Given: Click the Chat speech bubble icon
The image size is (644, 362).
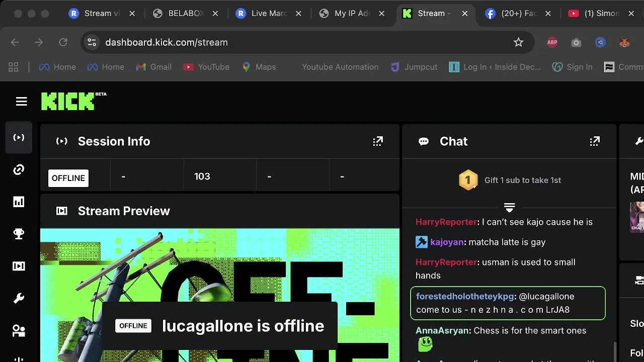Looking at the screenshot, I should coord(424,141).
